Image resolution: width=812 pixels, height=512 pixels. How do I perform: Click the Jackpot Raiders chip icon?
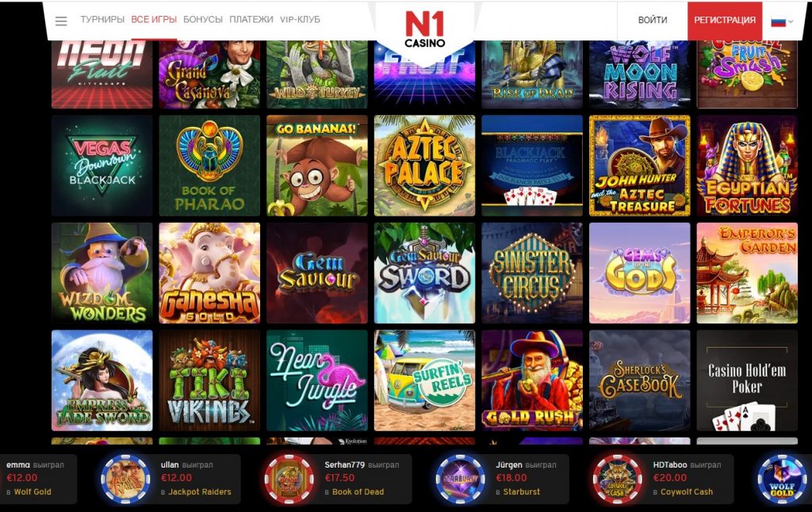point(125,479)
